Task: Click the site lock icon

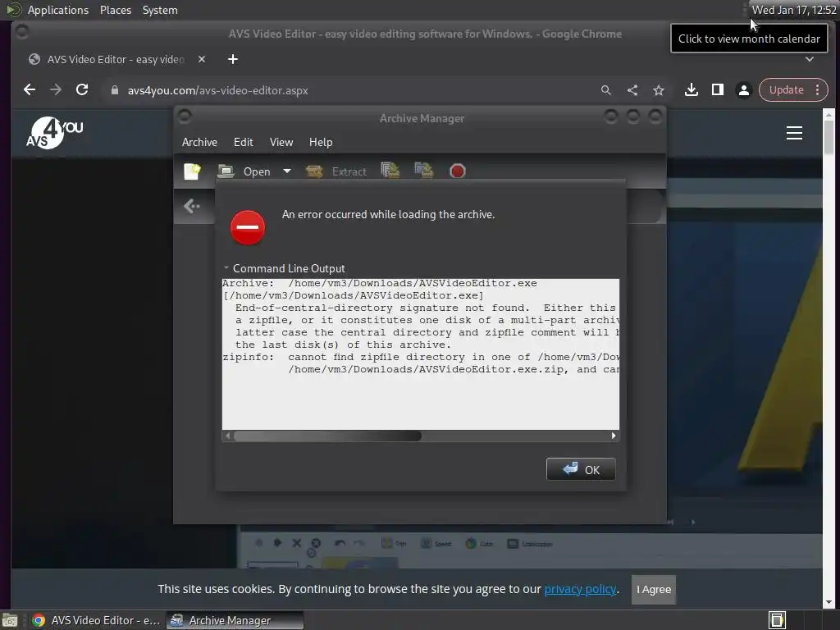Action: point(114,90)
